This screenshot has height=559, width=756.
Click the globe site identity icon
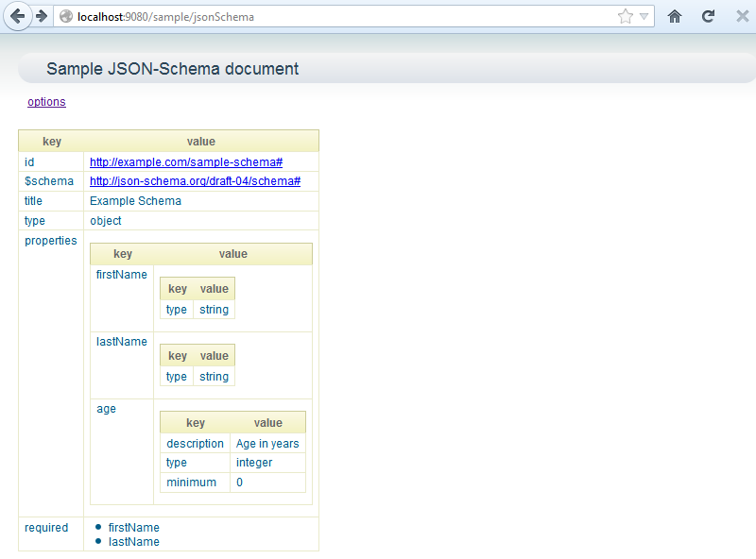tap(66, 16)
